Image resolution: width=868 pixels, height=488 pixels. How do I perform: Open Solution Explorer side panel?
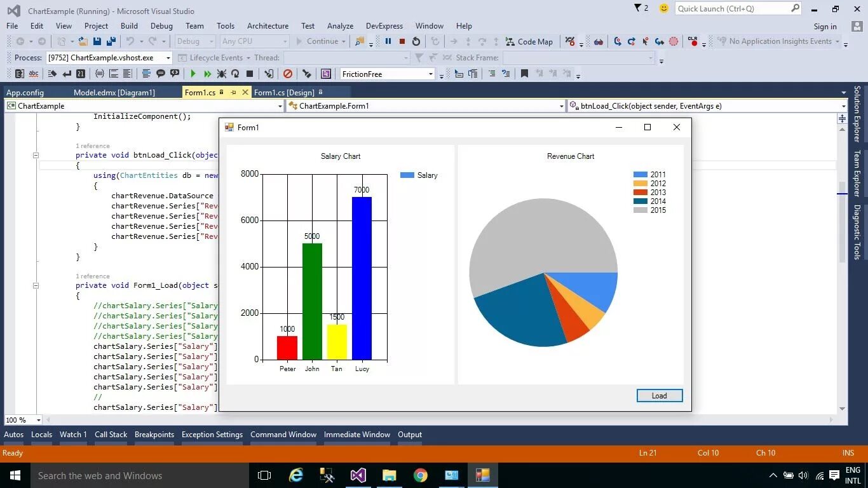tap(857, 114)
